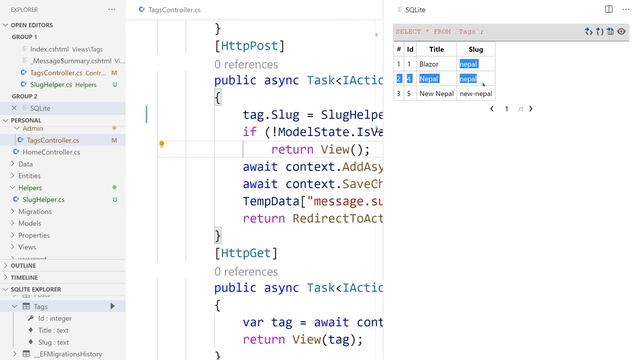Screen dimensions: 640x360
Task: Expand the Migrations folder
Action: coord(13,211)
